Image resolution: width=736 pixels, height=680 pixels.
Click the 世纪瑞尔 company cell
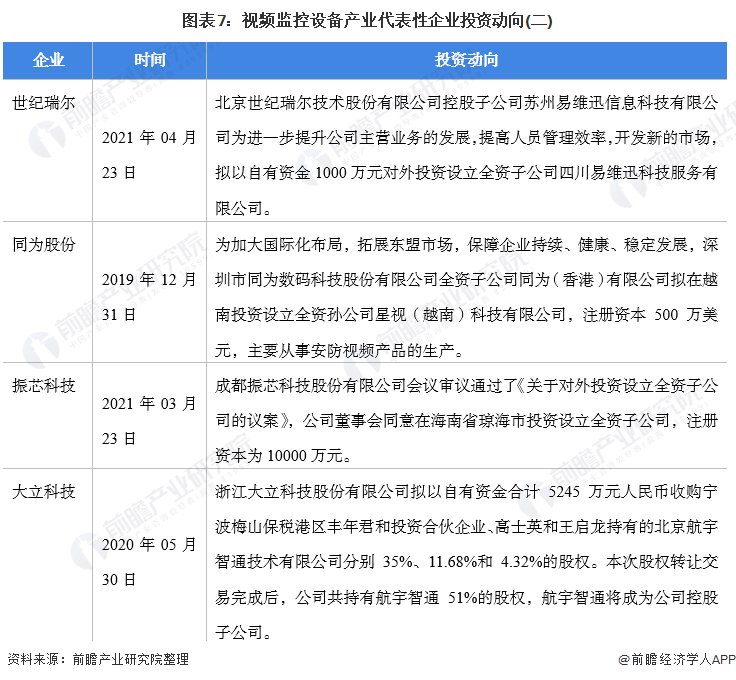(x=42, y=103)
